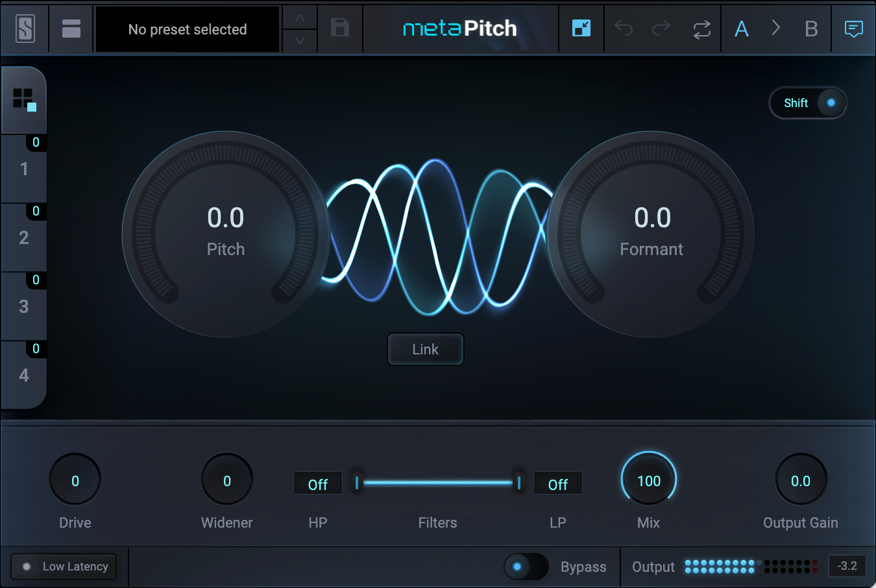Switch to voice tab 2
Screen dimensions: 876x588
pos(24,238)
